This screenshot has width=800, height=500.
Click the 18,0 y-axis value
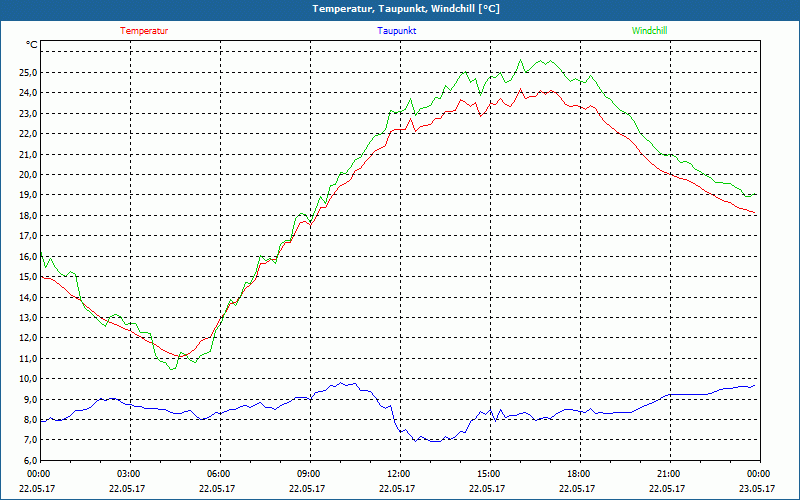tap(28, 215)
